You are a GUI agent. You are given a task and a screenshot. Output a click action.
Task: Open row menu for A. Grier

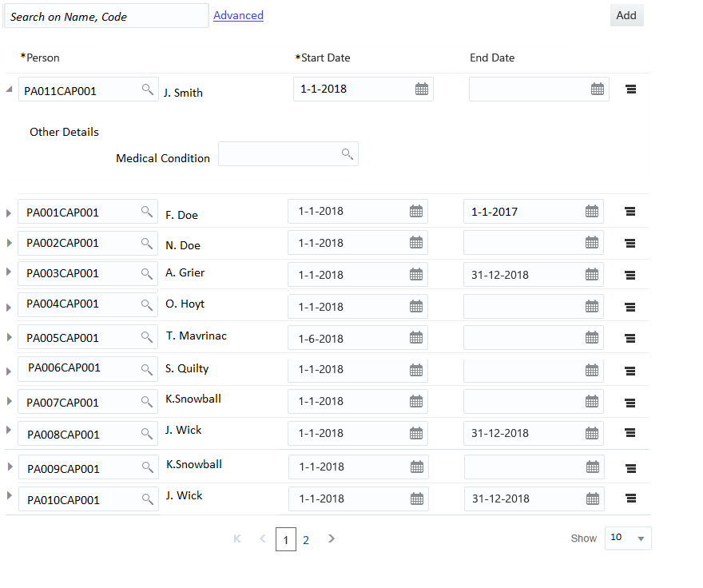point(630,275)
